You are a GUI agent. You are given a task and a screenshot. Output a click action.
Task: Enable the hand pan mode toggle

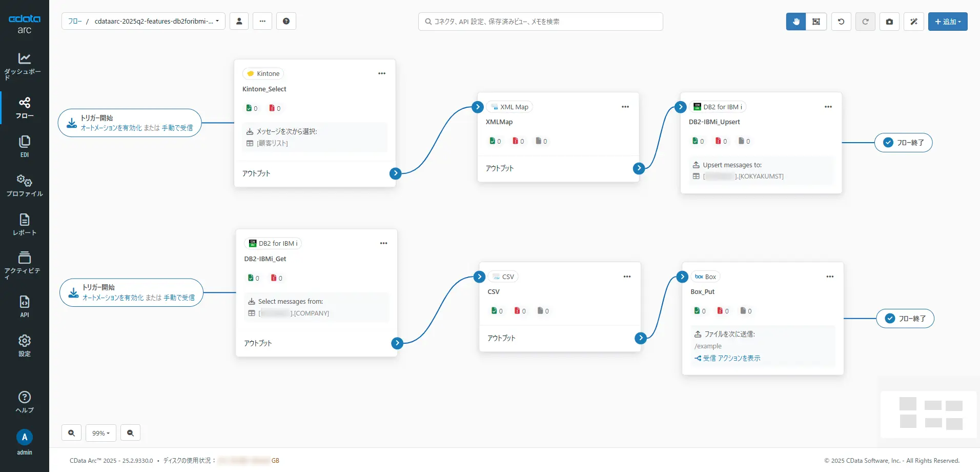[x=796, y=22]
